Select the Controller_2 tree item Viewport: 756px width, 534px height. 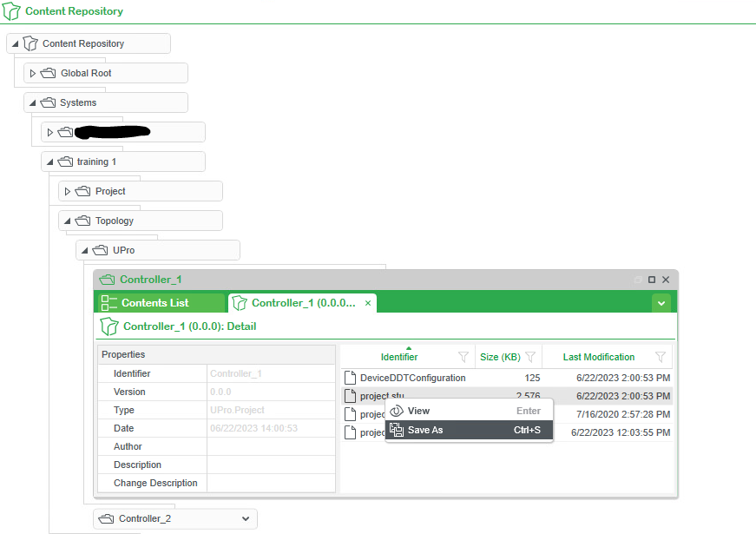(175, 519)
